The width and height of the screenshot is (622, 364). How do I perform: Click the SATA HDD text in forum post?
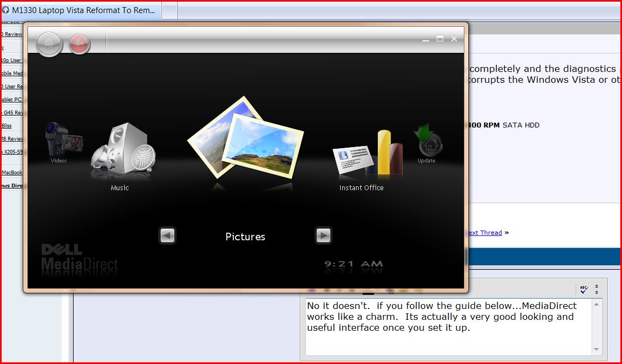click(521, 125)
